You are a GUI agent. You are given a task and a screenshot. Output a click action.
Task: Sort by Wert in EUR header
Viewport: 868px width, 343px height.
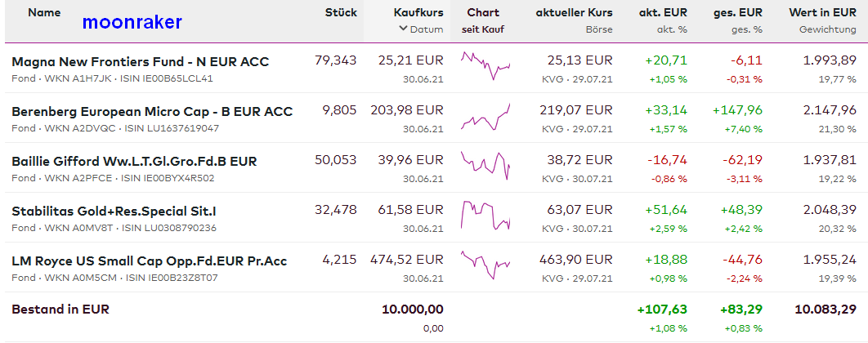[822, 13]
